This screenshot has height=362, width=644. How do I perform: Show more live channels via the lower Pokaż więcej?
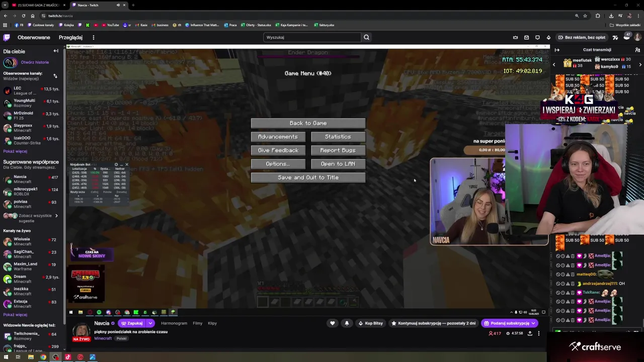(x=15, y=315)
